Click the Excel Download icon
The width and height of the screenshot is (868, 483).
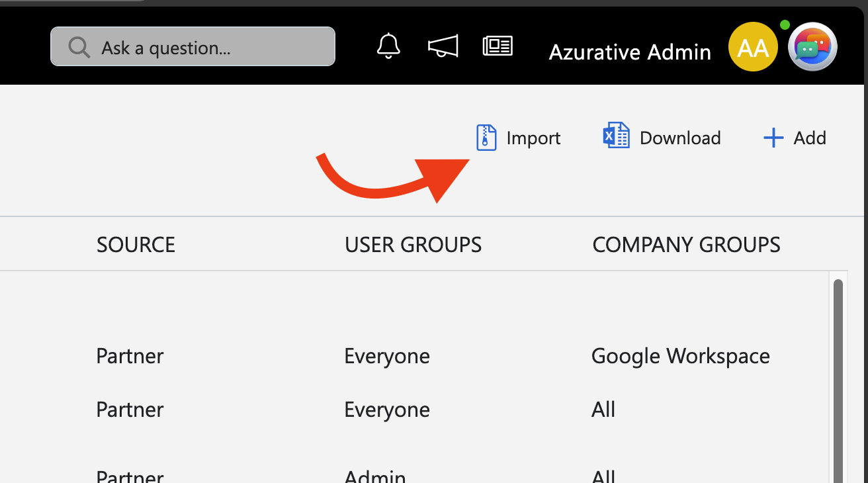click(x=616, y=136)
